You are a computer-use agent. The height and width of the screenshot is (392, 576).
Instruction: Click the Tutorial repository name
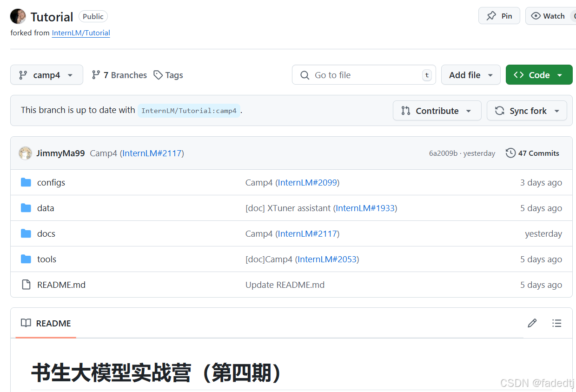52,17
